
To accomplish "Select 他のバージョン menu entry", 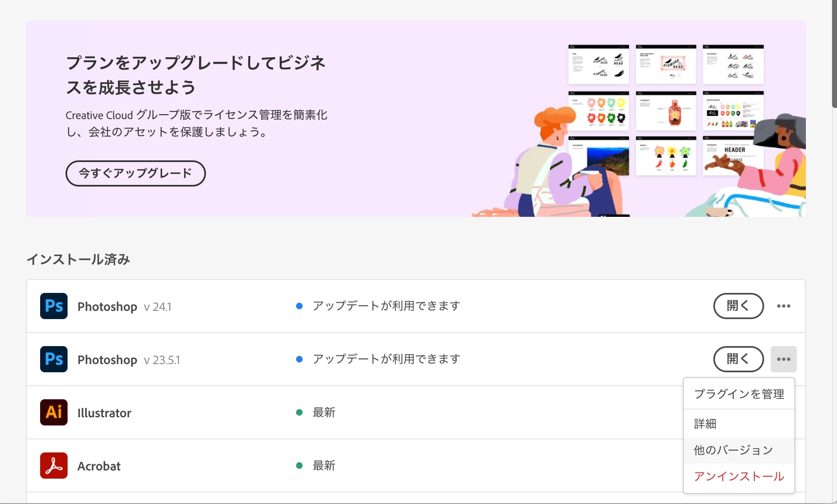I will [733, 450].
